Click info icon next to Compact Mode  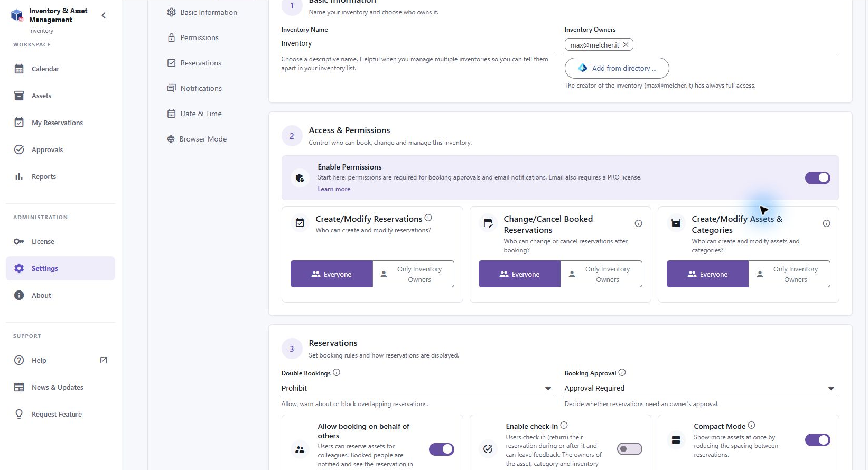(751, 425)
